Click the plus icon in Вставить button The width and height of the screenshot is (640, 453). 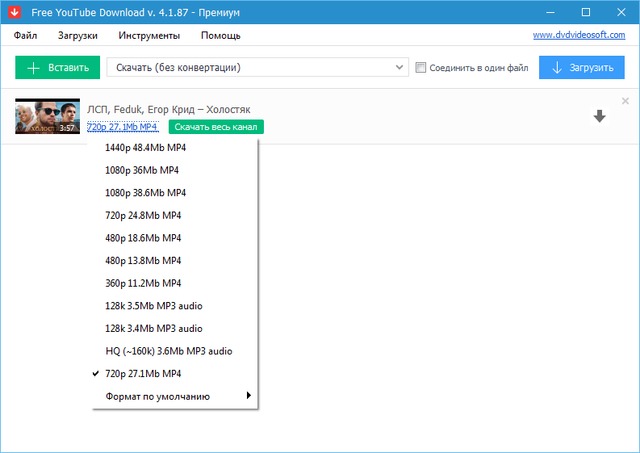(x=33, y=68)
